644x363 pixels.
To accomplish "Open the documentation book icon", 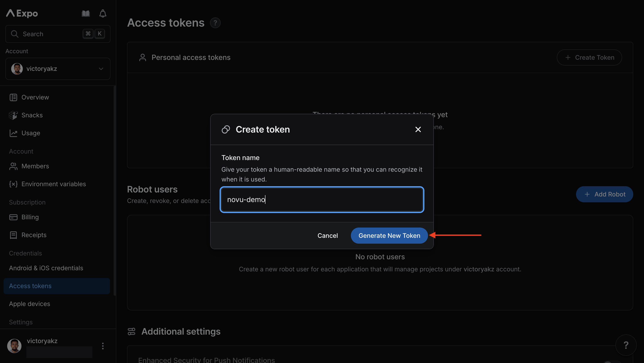I will tap(85, 13).
